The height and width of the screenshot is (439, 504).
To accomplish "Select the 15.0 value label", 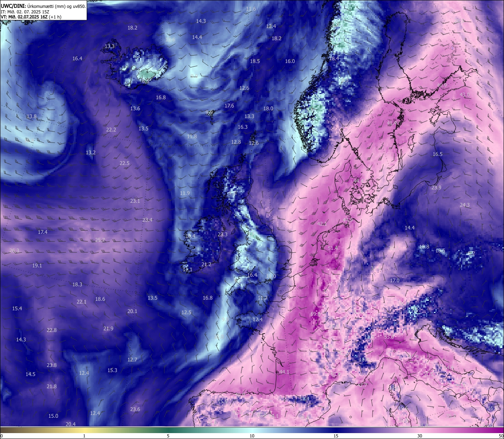I will pos(53,416).
